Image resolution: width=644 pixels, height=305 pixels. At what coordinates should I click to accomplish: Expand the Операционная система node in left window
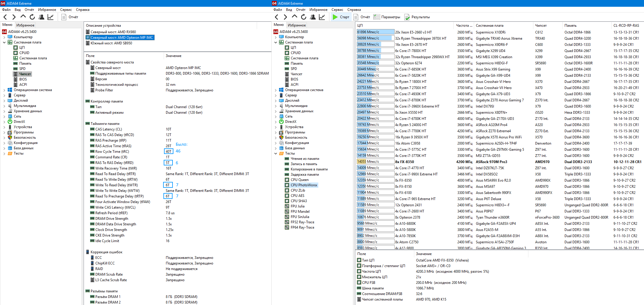4,90
